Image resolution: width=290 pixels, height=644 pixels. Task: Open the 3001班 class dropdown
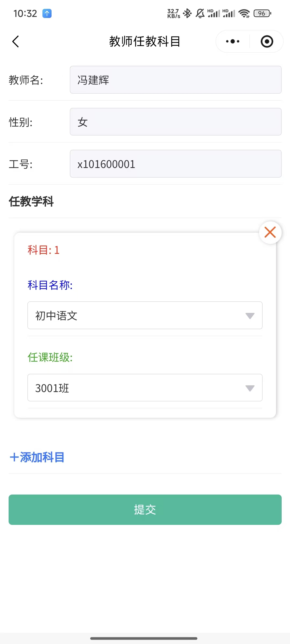coord(140,388)
